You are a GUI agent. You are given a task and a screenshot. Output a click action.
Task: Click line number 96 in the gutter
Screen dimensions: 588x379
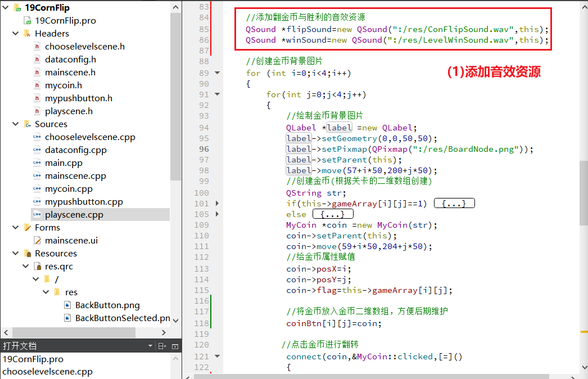[204, 149]
